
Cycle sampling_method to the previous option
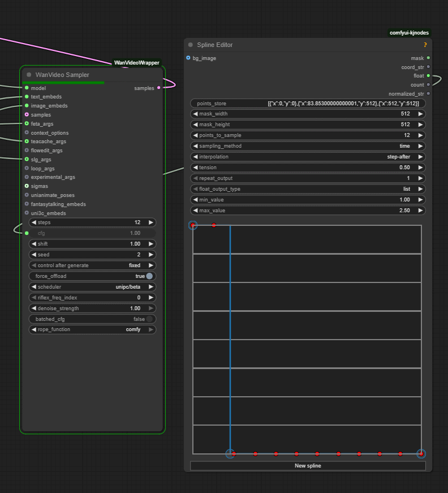[195, 146]
